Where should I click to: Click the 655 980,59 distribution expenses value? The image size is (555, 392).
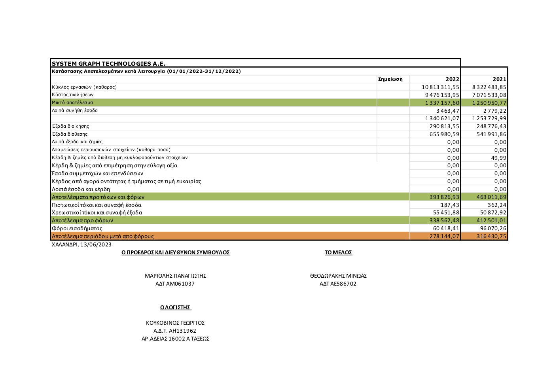coord(444,134)
